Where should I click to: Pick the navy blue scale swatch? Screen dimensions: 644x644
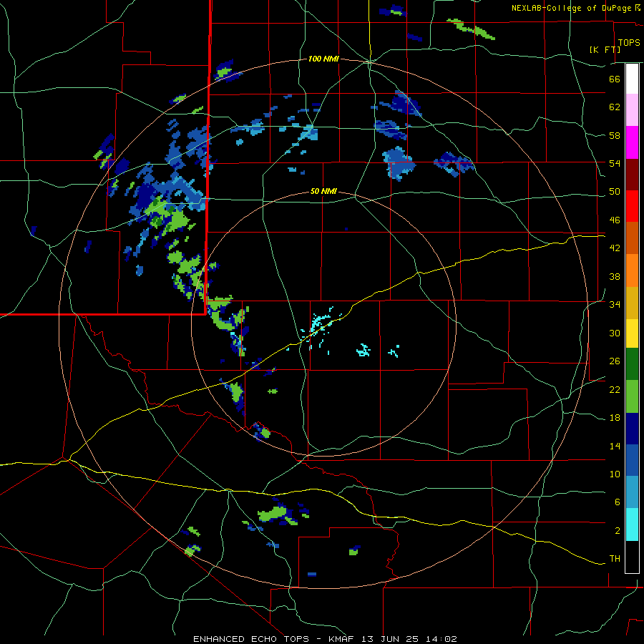[x=632, y=429]
